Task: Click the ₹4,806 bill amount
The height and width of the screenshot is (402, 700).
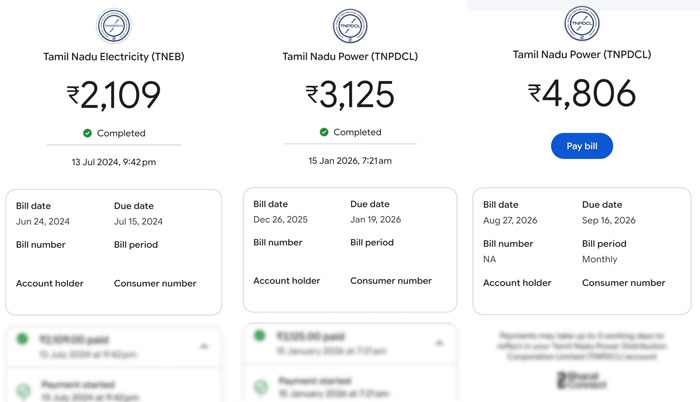Action: (582, 93)
